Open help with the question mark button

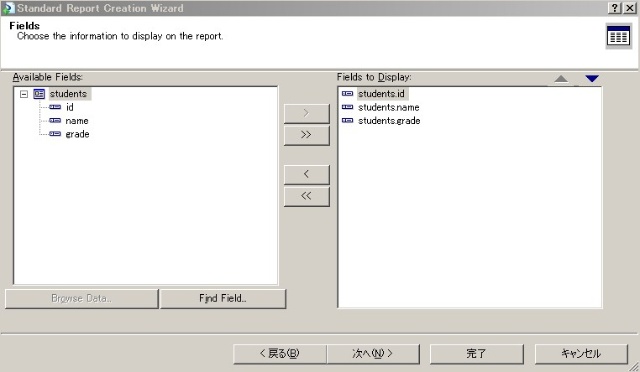tap(614, 8)
